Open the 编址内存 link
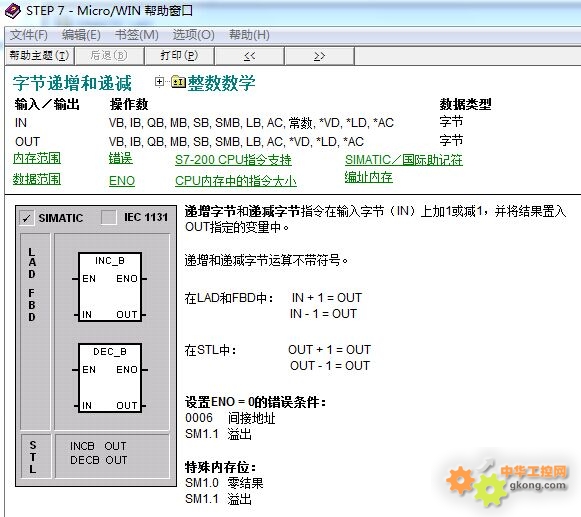The image size is (581, 517). [x=368, y=177]
